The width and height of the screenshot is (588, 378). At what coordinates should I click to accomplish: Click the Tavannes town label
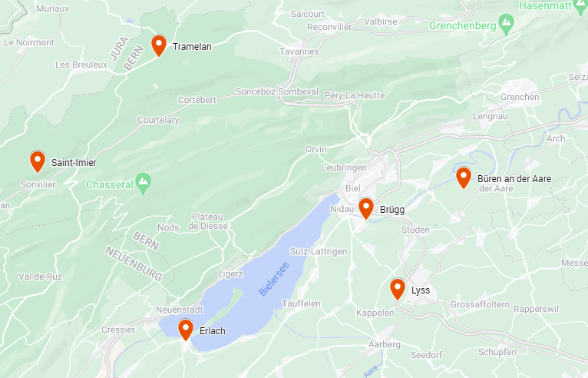[299, 51]
